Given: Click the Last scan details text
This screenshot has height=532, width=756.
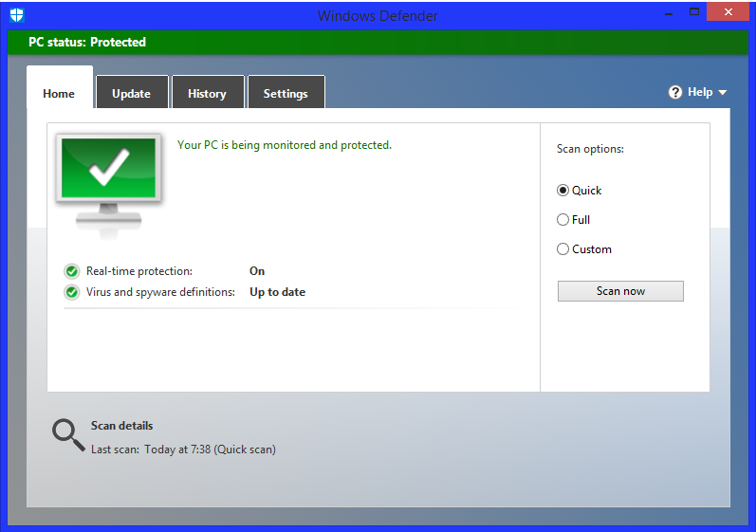Looking at the screenshot, I should [183, 449].
